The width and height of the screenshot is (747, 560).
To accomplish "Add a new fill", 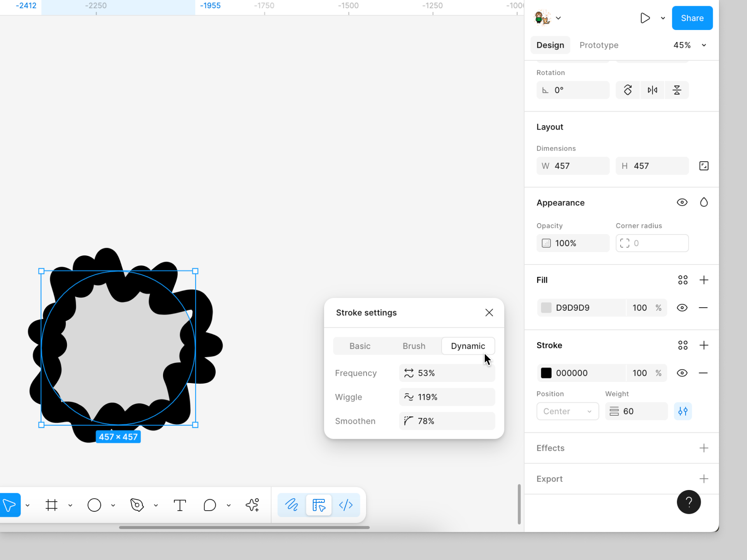I will point(704,280).
